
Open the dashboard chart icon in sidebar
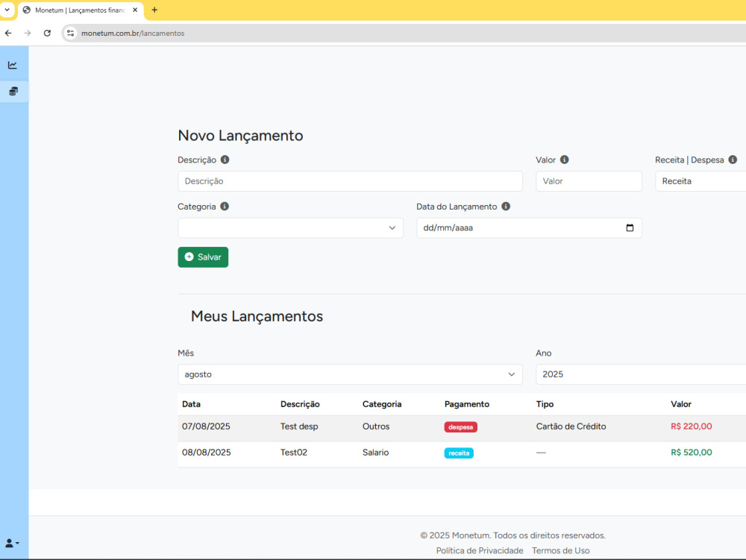[x=13, y=65]
